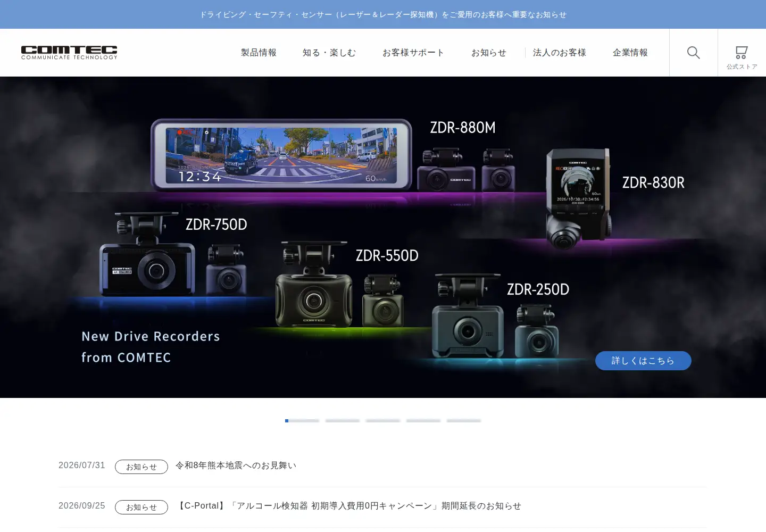
Task: Select the third carousel slide indicator
Action: (383, 421)
